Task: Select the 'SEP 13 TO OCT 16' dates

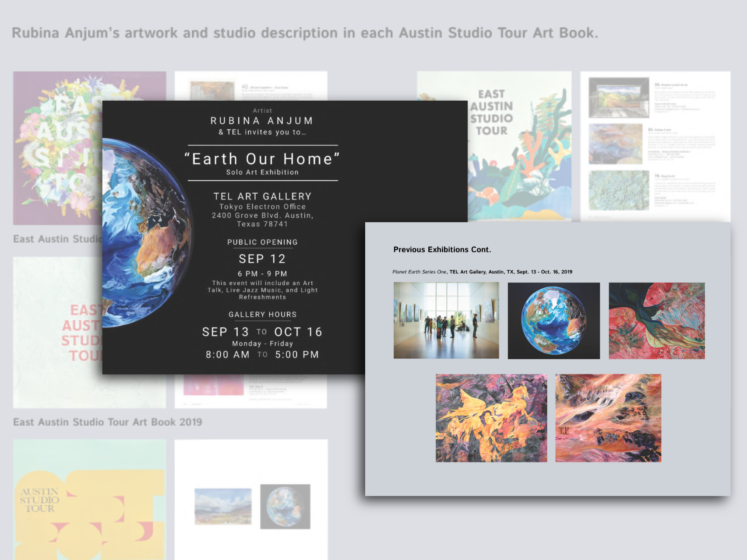Action: click(262, 332)
